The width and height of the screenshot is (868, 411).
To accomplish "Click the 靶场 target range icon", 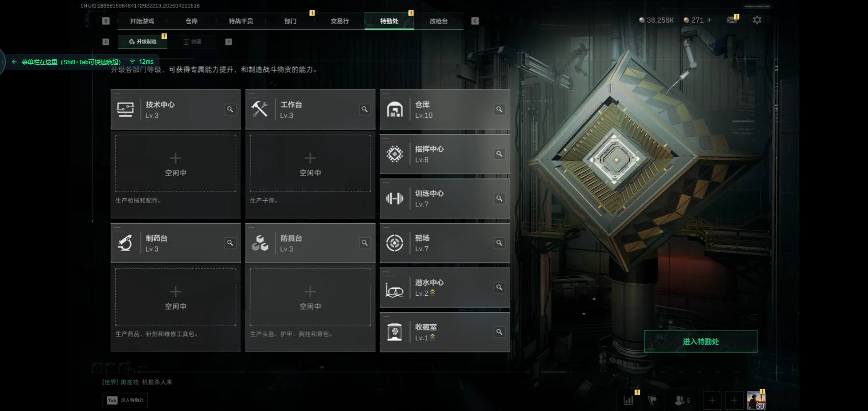I will [x=395, y=243].
